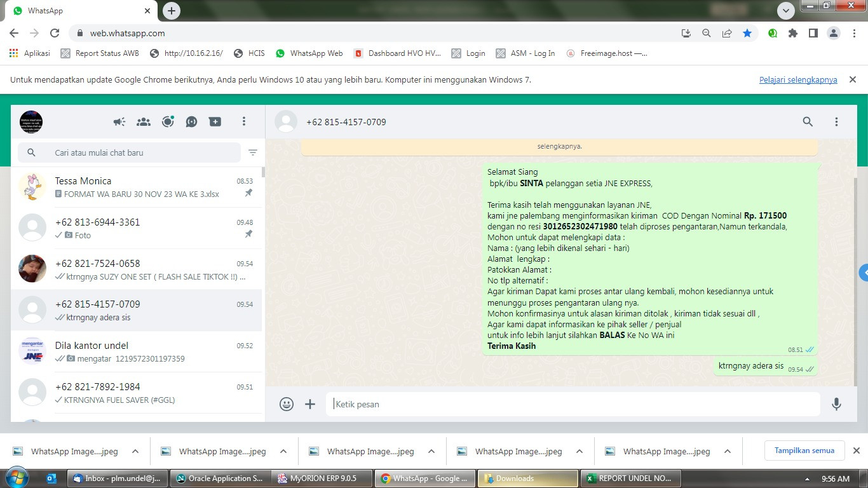Click the 'ktrngnay adera sis' message bubble

point(766,366)
